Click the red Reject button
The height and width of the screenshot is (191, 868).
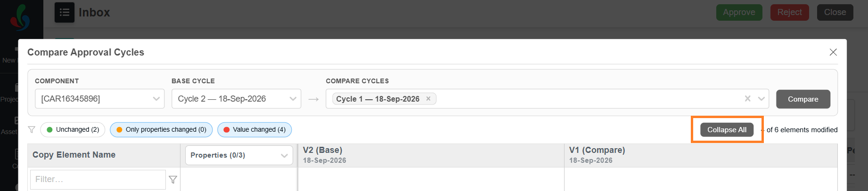click(790, 12)
